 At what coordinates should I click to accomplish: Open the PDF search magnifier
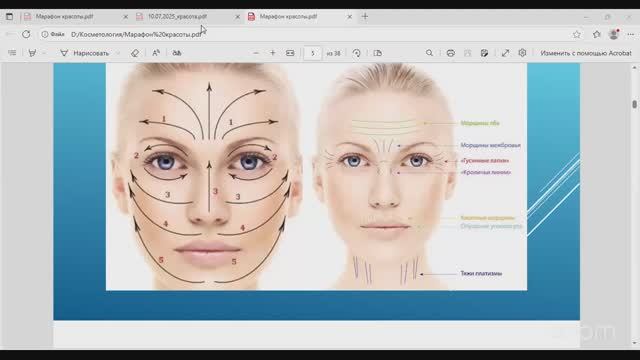tap(429, 53)
